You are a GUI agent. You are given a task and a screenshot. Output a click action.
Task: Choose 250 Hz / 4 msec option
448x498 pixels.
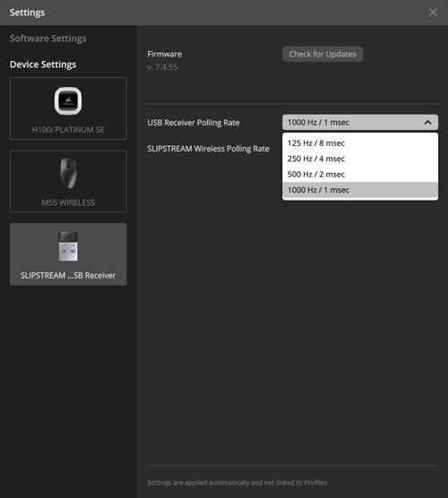click(x=360, y=159)
